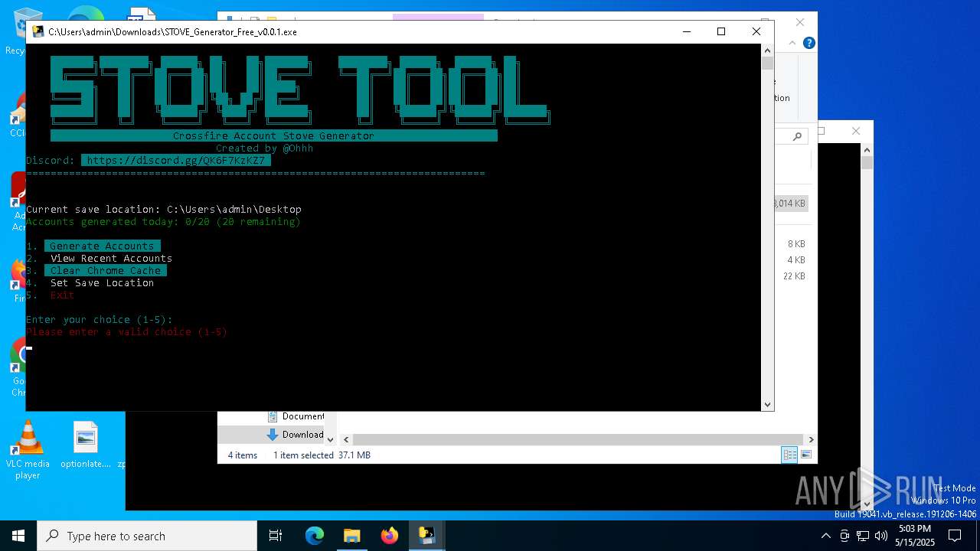Close the STOVE Generator console window
This screenshot has height=551, width=980.
756,31
